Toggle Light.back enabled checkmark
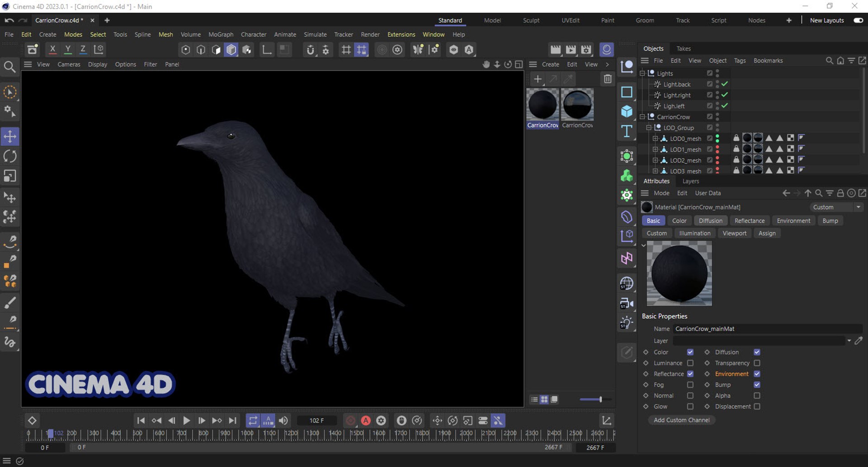Screen dimensions: 868x467 [x=725, y=84]
